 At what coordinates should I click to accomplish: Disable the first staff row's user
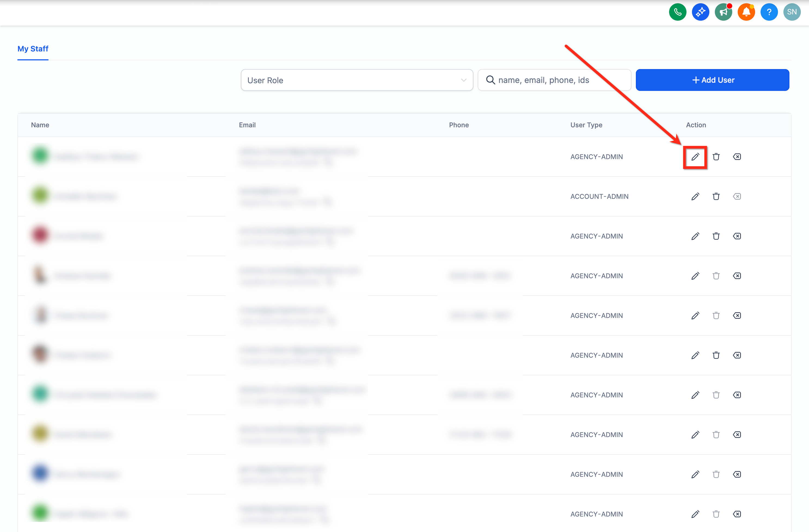point(737,157)
